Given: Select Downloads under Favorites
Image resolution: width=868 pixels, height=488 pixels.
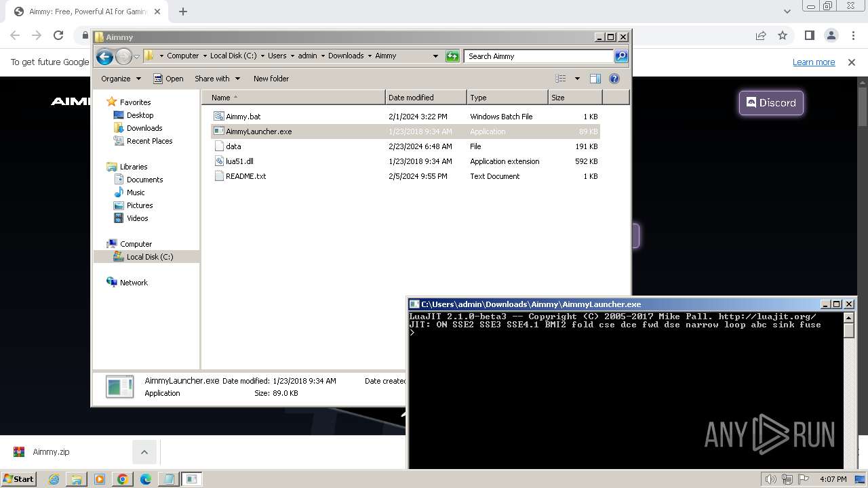Looking at the screenshot, I should 144,128.
